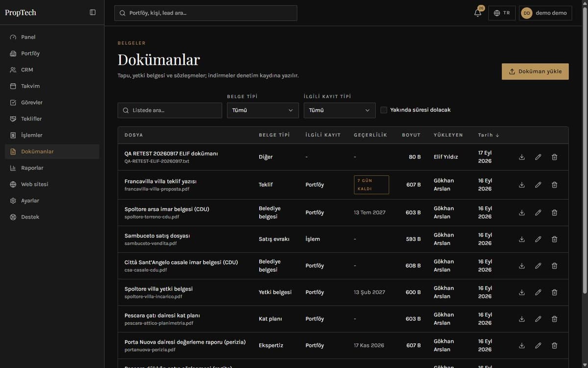The image size is (588, 368).
Task: Open Portföy from the sidebar
Action: (x=52, y=53)
